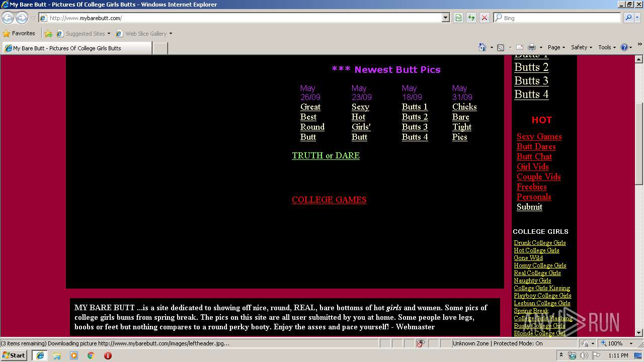
Task: Click the Action Center flag icon
Action: (596, 355)
